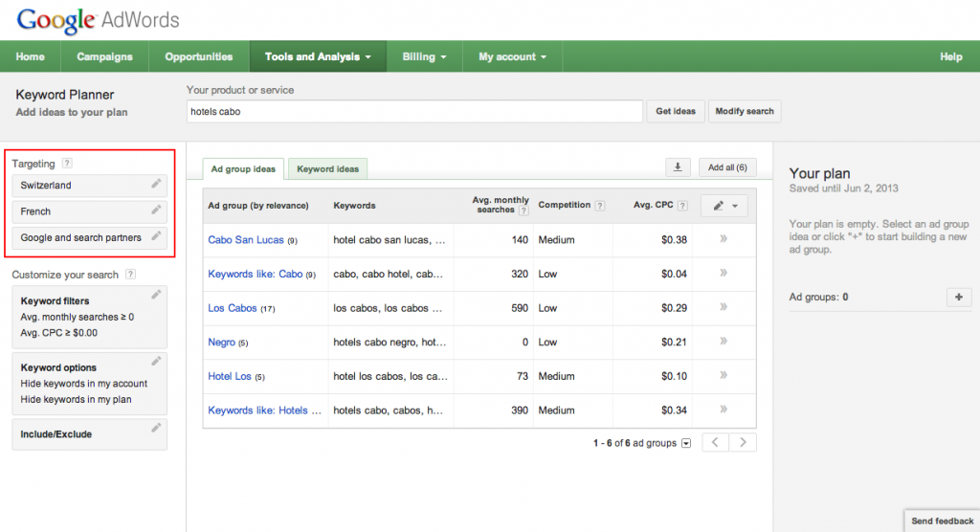Download the ad group ideas
Viewport: 980px width, 532px height.
pos(678,167)
